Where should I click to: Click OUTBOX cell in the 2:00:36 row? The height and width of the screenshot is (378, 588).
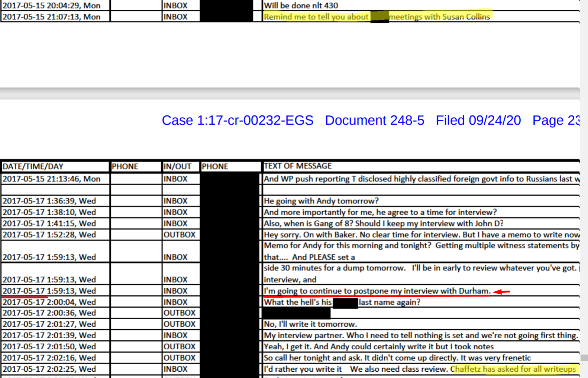coord(180,313)
